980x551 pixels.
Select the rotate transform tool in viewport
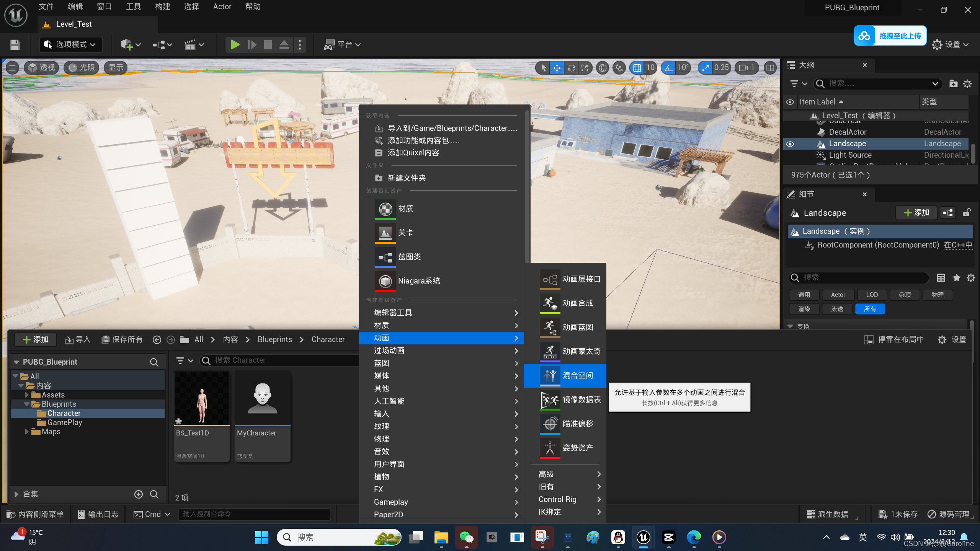coord(571,68)
